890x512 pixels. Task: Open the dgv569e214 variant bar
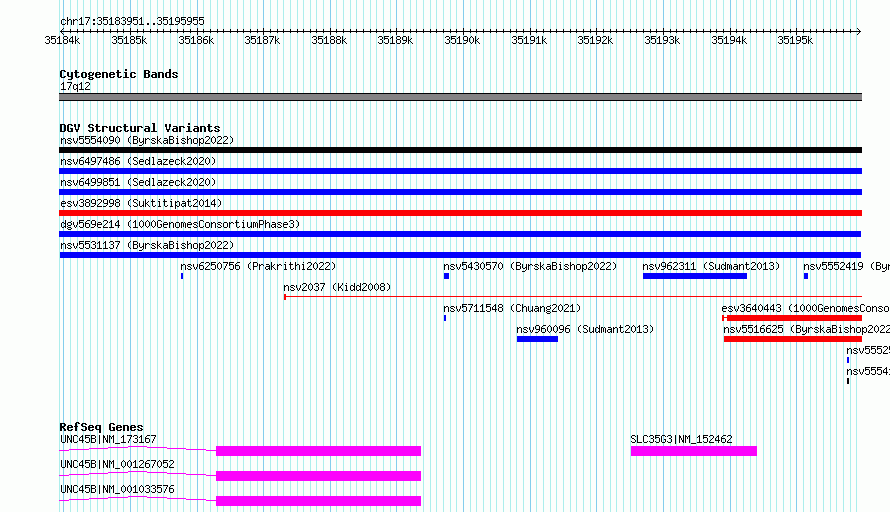click(460, 234)
